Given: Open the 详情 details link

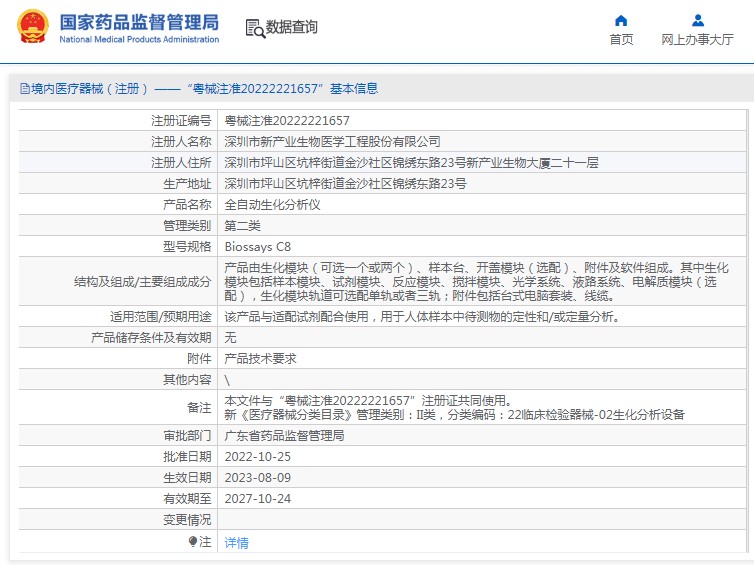Looking at the screenshot, I should [237, 543].
